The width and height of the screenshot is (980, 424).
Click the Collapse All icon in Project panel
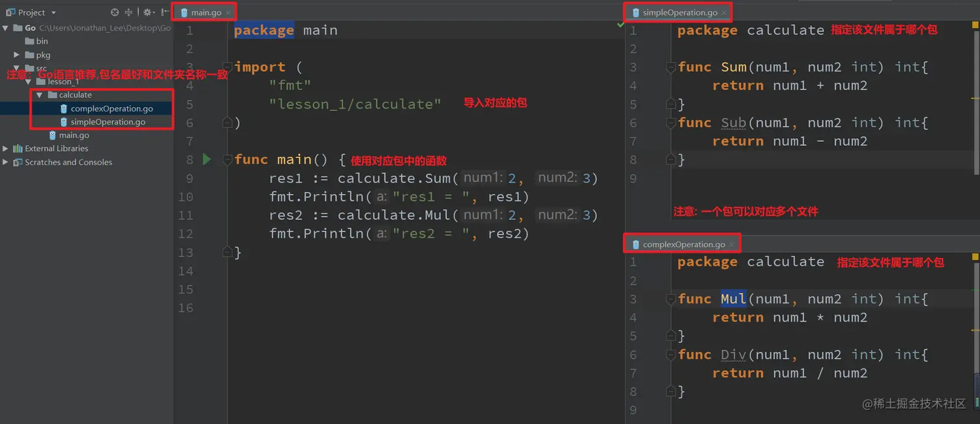tap(128, 12)
